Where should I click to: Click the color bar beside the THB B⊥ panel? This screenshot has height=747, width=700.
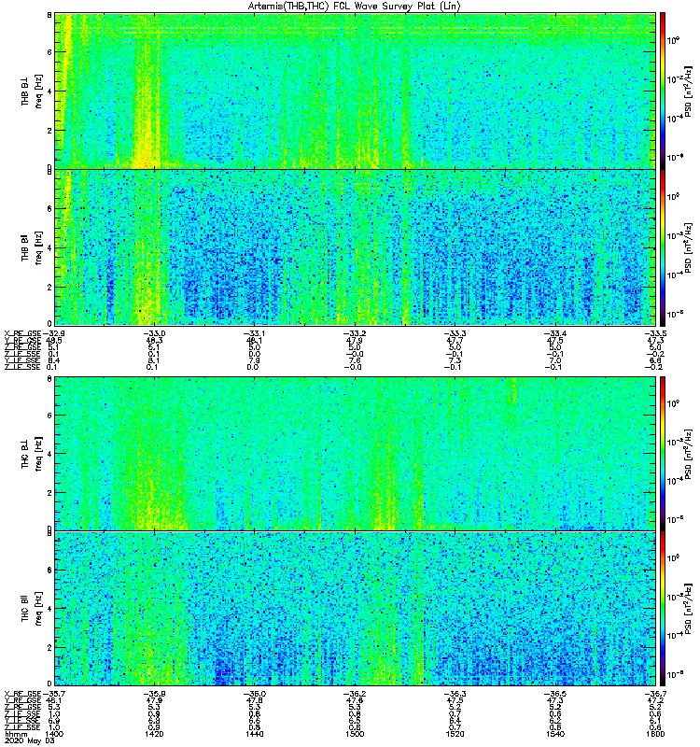coord(663,91)
